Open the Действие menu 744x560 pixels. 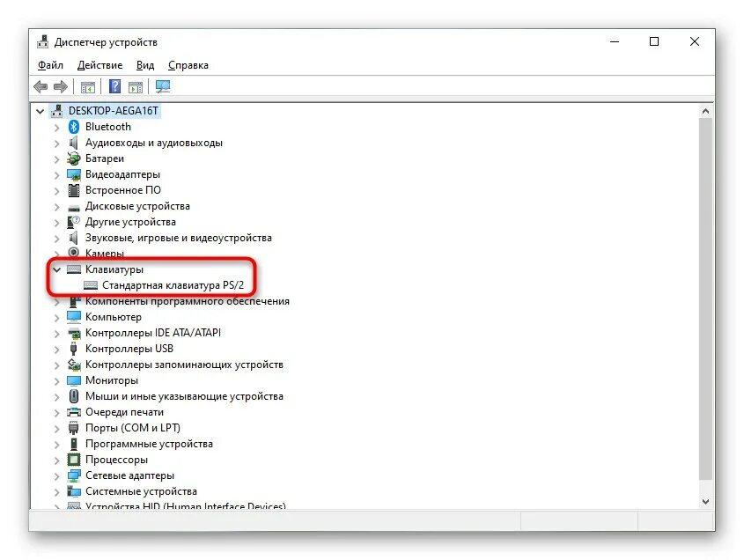[99, 65]
